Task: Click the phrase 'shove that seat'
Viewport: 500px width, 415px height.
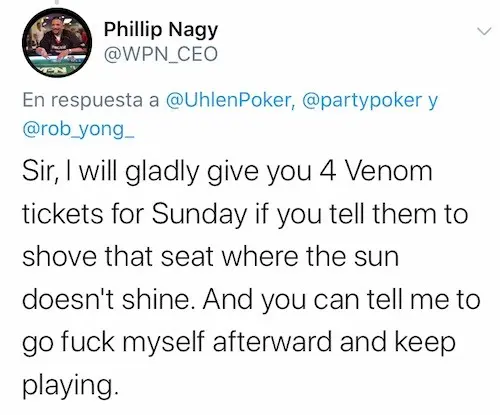Action: click(x=118, y=257)
